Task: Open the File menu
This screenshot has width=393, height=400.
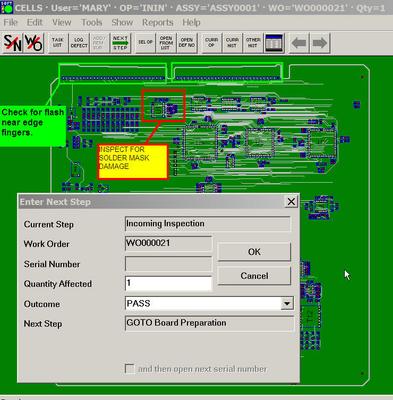Action: click(x=10, y=22)
